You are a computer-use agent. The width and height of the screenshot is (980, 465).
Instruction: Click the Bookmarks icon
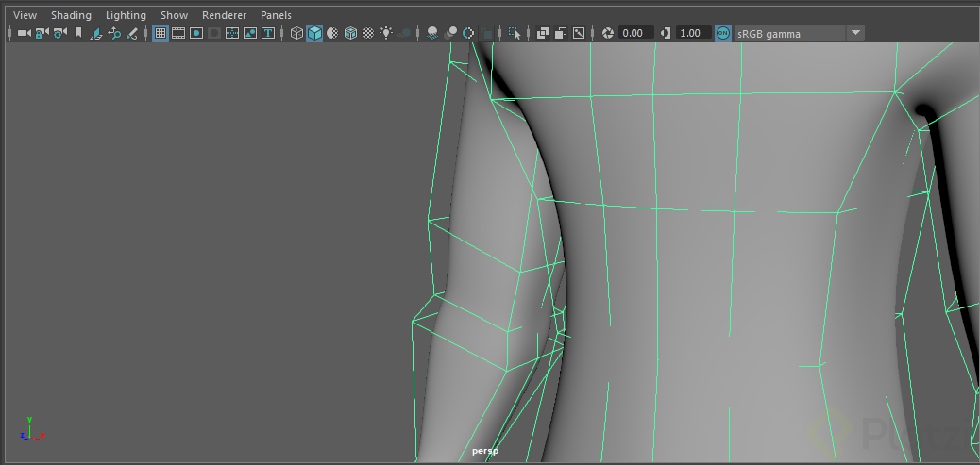coord(78,33)
